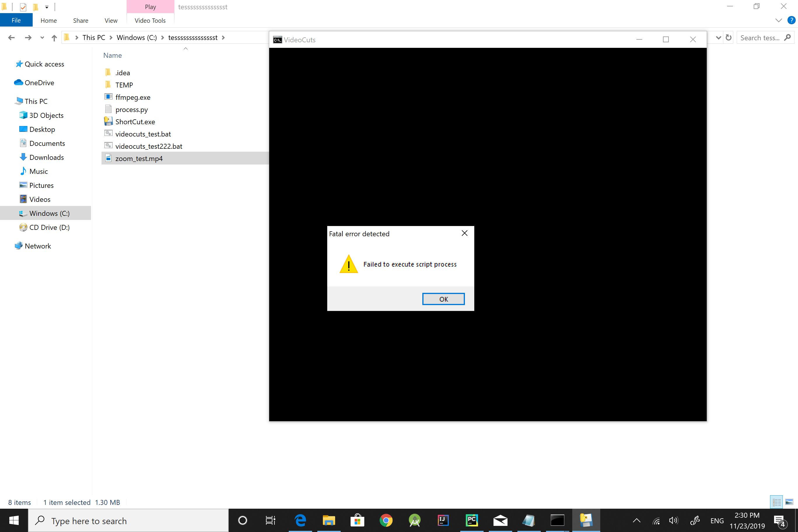Open the volume control in the system tray
798x532 pixels.
tap(673, 520)
